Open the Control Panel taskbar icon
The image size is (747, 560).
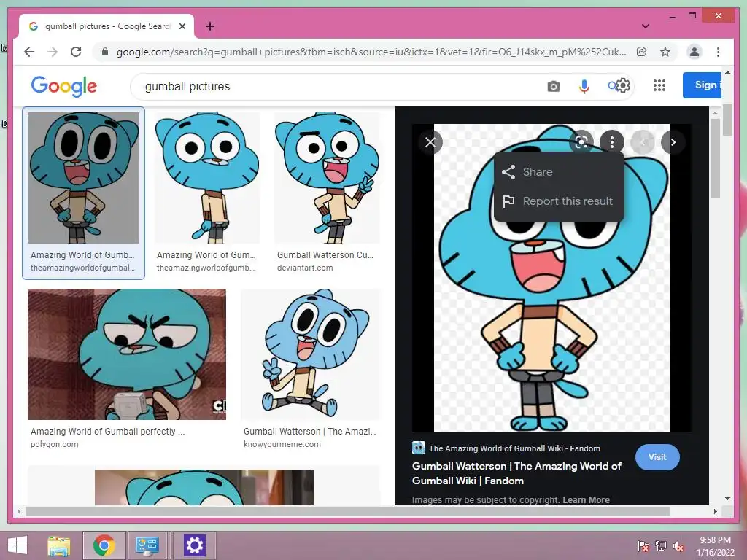click(147, 545)
